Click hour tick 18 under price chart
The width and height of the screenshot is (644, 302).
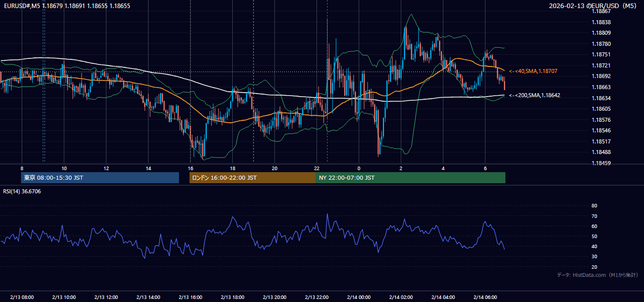[232, 168]
